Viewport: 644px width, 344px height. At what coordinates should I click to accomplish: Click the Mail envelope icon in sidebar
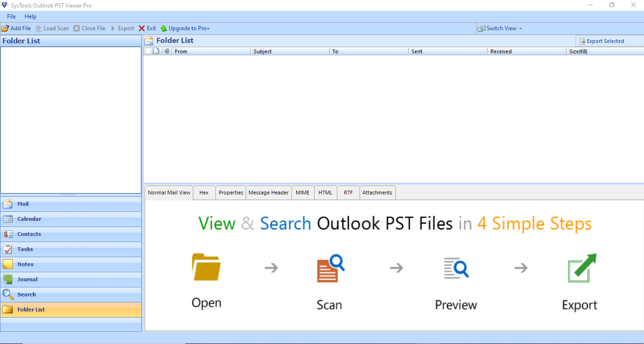point(8,204)
